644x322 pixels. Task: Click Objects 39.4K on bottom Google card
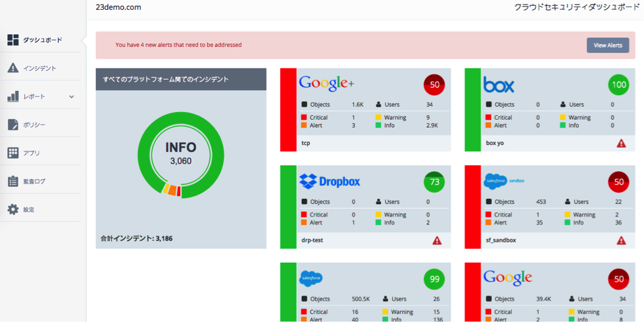coord(545,299)
